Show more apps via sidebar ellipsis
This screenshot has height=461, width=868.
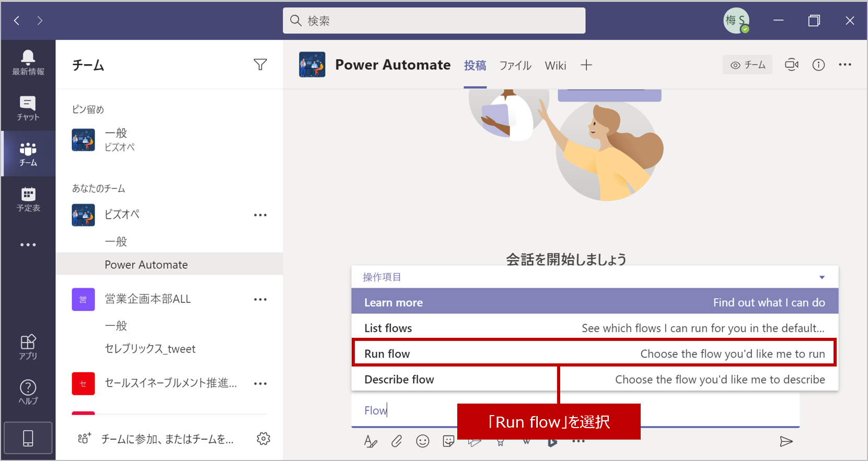[x=28, y=244]
